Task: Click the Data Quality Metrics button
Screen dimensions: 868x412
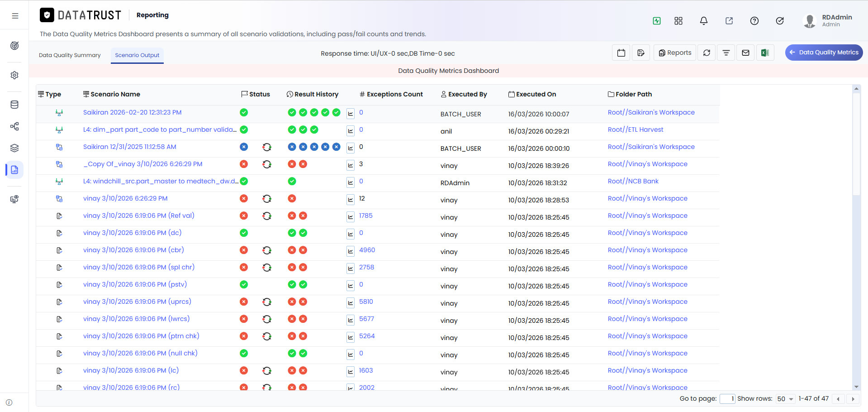Action: (824, 53)
